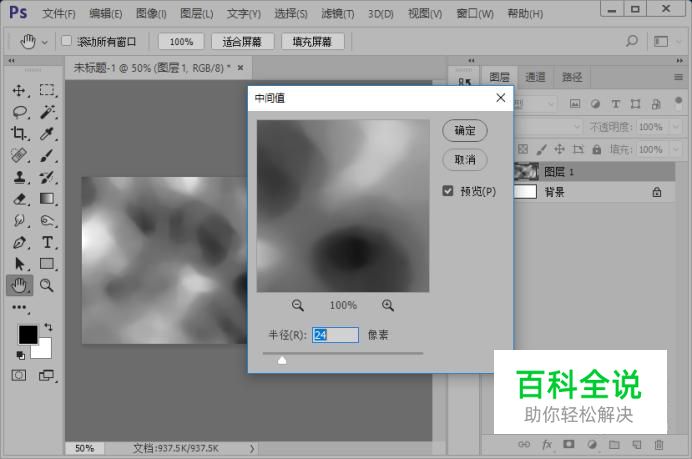
Task: Toggle Quick Mask mode
Action: tap(19, 375)
